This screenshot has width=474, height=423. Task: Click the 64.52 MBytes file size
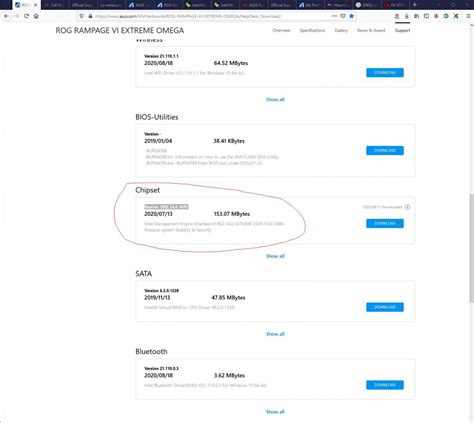(231, 63)
